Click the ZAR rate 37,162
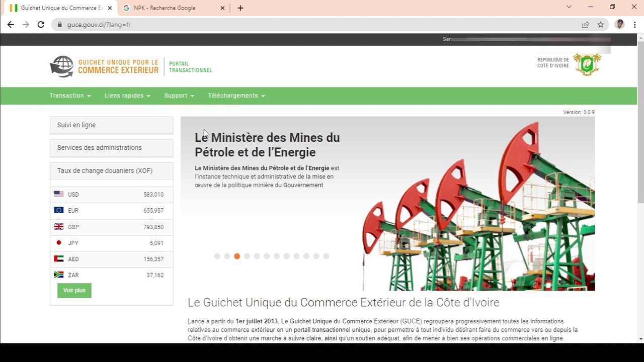This screenshot has height=362, width=644. point(155,275)
